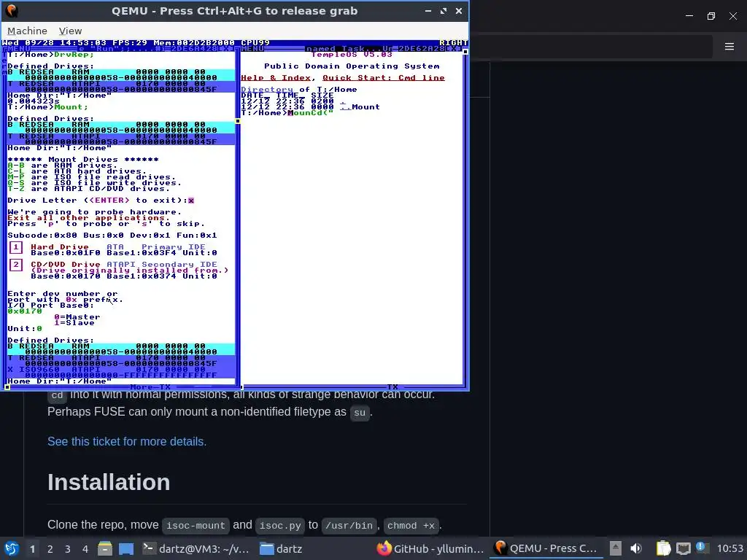Click the Unit:0 entry
The image size is (747, 560).
tap(25, 329)
